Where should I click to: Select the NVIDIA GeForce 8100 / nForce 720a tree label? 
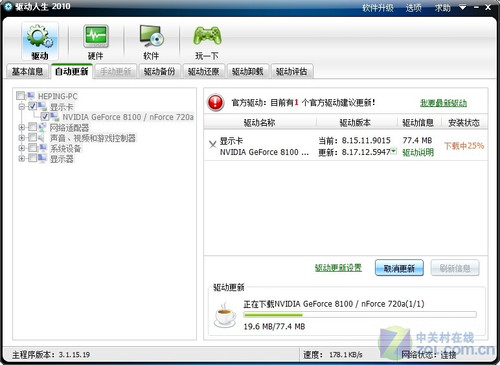[128, 117]
